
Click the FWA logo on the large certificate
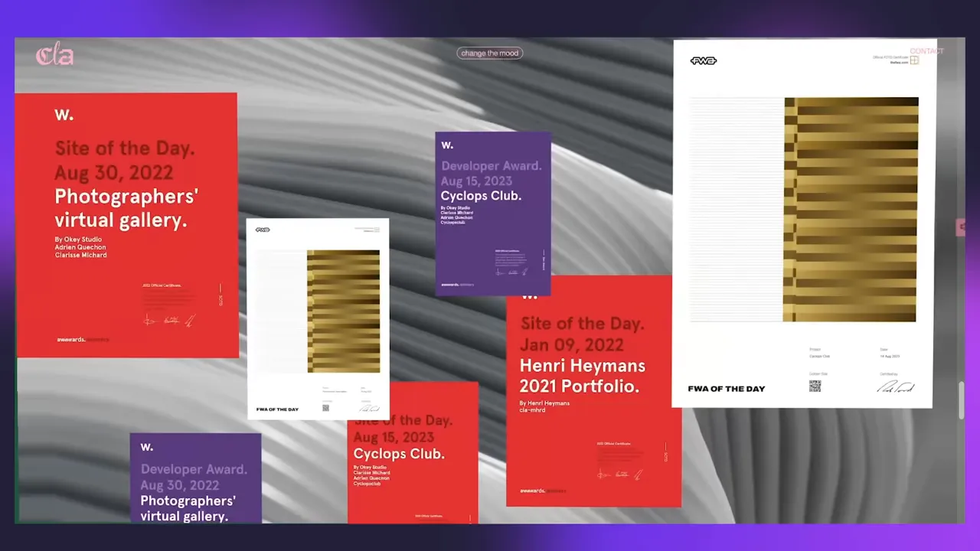coord(703,60)
